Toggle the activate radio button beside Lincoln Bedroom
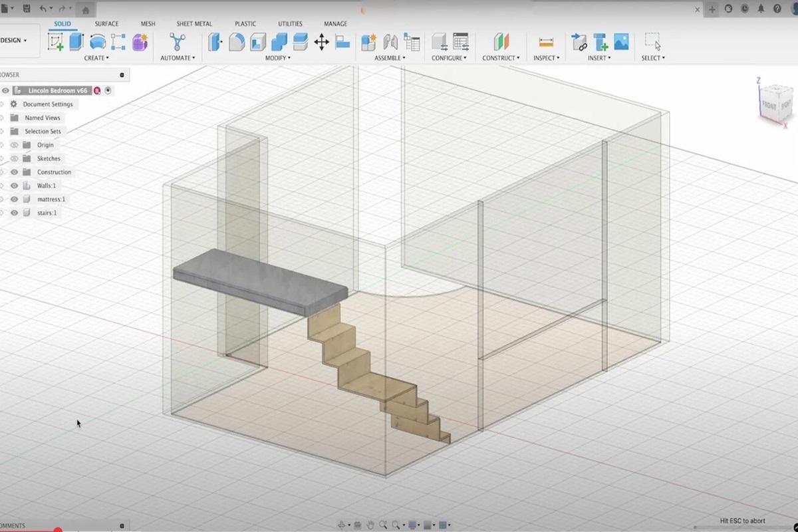 click(108, 90)
